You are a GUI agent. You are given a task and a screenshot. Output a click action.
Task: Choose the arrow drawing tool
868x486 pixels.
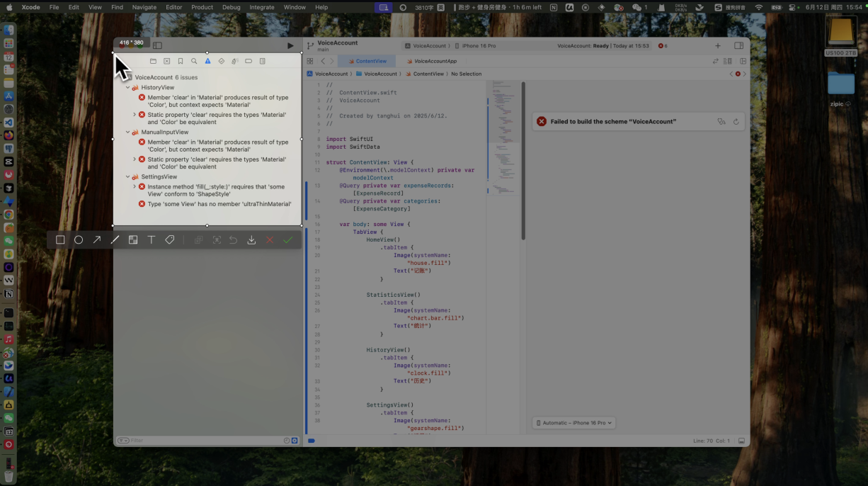[97, 240]
